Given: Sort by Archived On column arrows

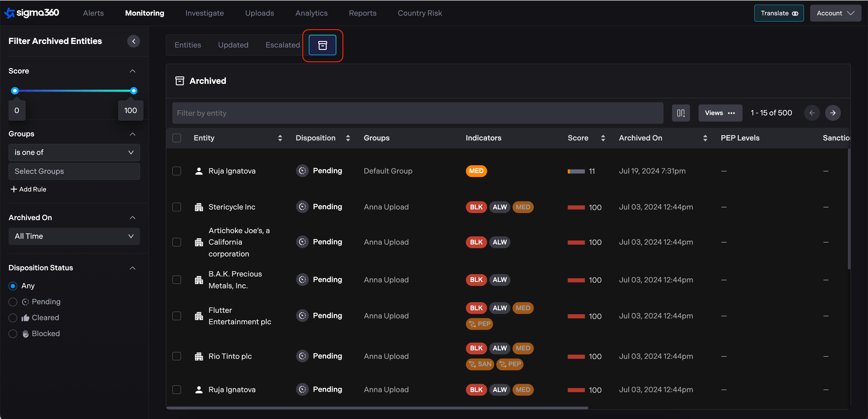Looking at the screenshot, I should [705, 138].
